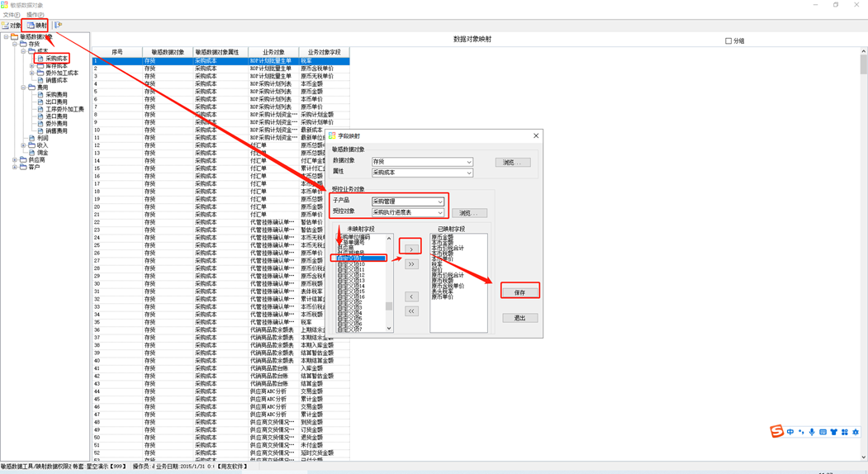The width and height of the screenshot is (868, 474).
Task: Open the 文件(F) menu
Action: (x=12, y=15)
